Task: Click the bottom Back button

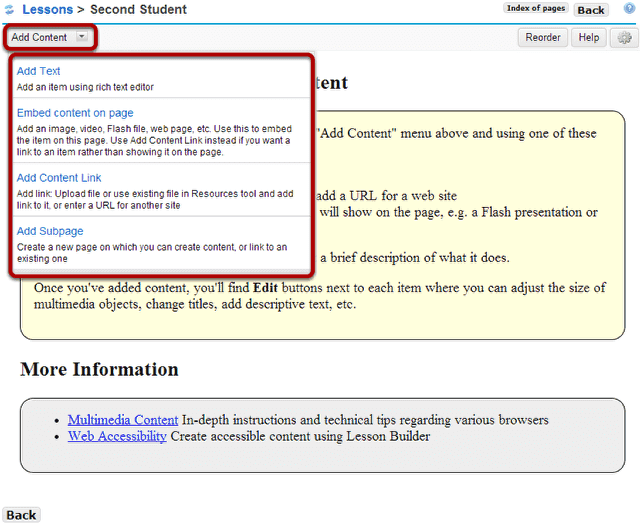Action: point(21,515)
